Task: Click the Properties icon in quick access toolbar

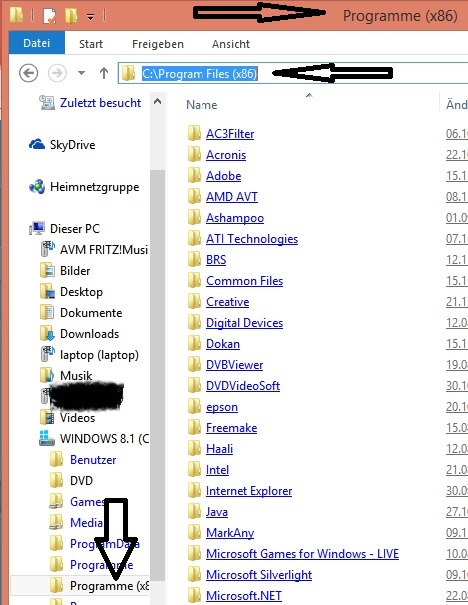Action: 49,16
